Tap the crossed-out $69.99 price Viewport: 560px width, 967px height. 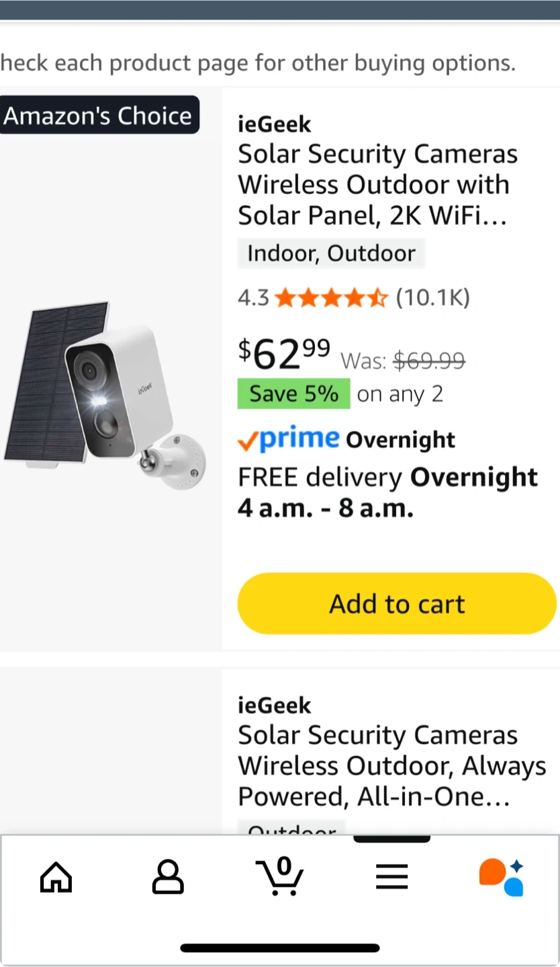(429, 361)
